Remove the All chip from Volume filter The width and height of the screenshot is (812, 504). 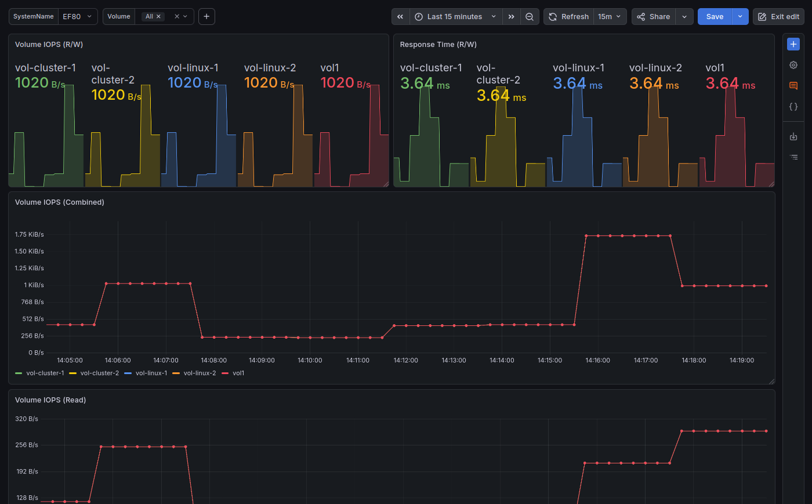click(158, 17)
